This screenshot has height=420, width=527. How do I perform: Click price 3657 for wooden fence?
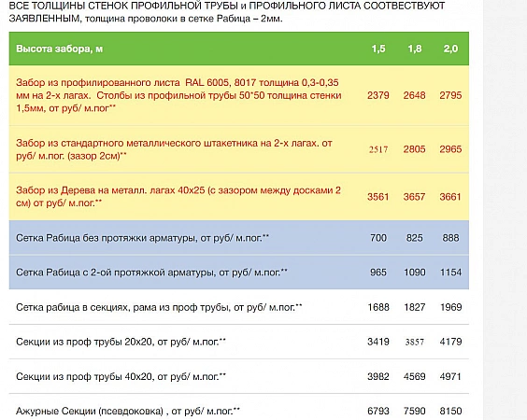click(x=415, y=197)
